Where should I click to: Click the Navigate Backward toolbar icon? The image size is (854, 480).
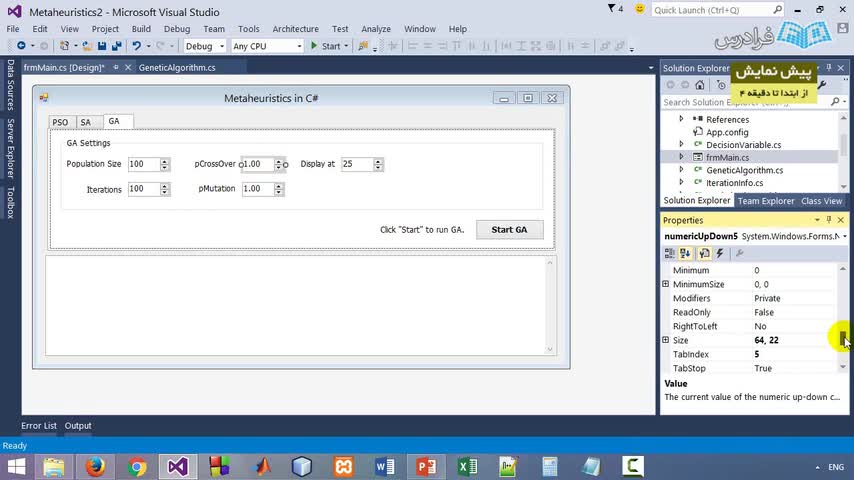pyautogui.click(x=21, y=46)
